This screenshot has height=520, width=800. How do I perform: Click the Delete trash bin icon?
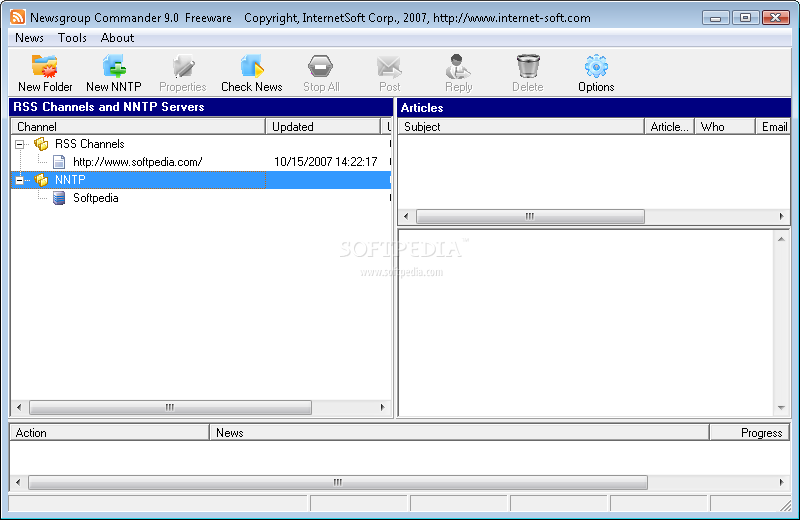tap(528, 66)
